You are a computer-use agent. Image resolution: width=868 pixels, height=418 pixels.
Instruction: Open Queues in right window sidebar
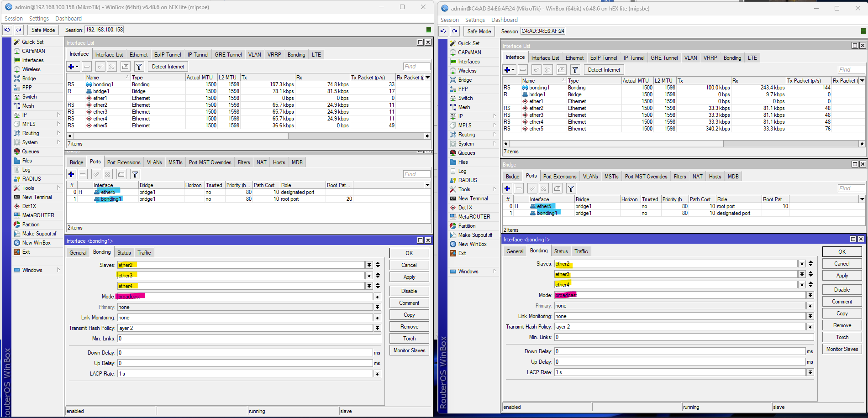tap(467, 153)
